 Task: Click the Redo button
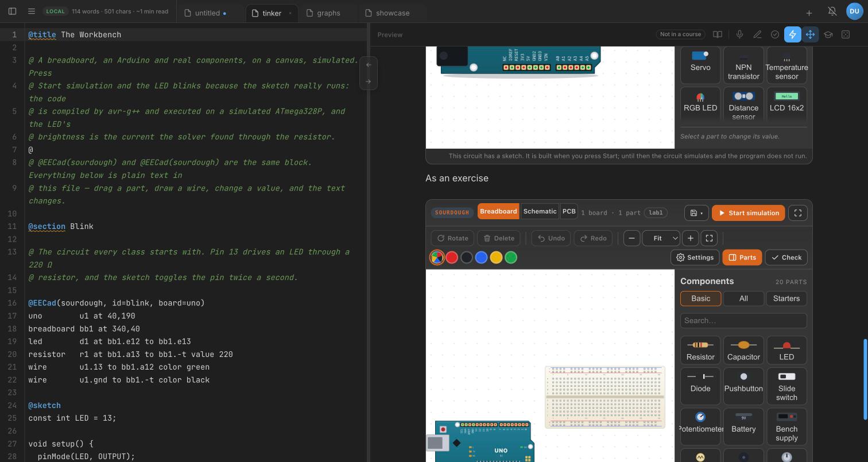point(593,238)
